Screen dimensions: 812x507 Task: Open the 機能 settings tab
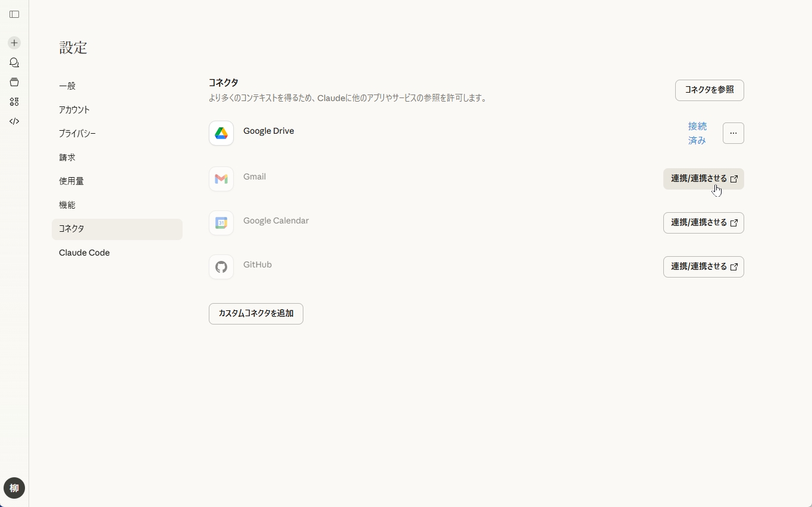[67, 205]
